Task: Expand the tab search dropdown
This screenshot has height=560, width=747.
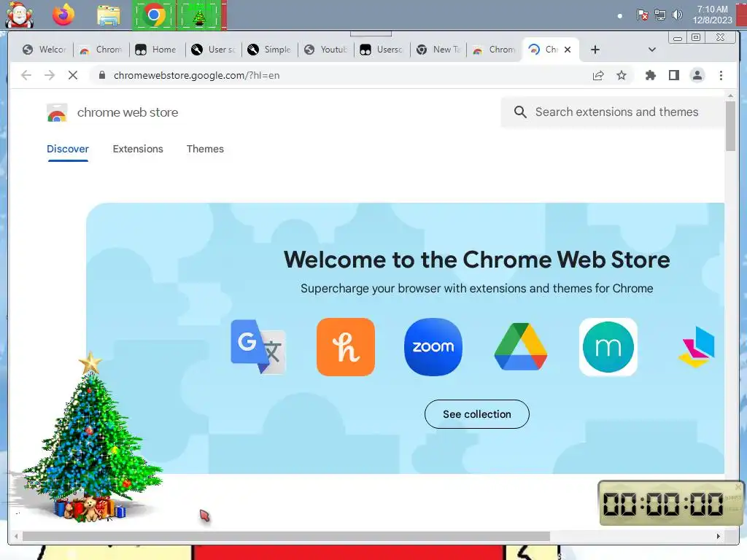Action: click(652, 50)
